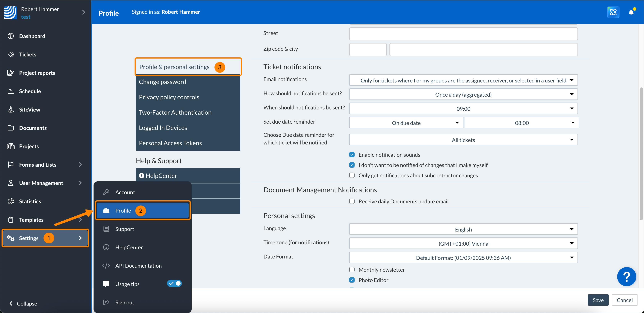The height and width of the screenshot is (313, 644).
Task: Choose Sign out from Settings flyout
Action: [125, 302]
